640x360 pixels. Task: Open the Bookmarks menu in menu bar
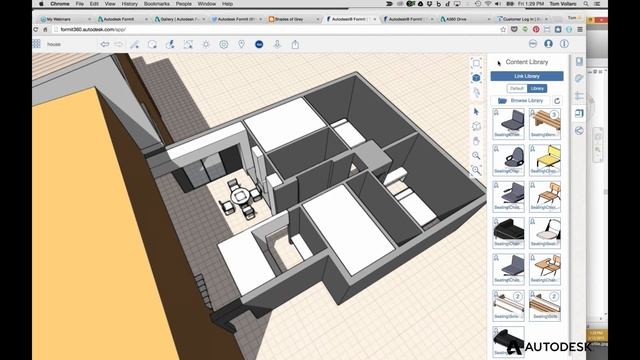coord(157,4)
